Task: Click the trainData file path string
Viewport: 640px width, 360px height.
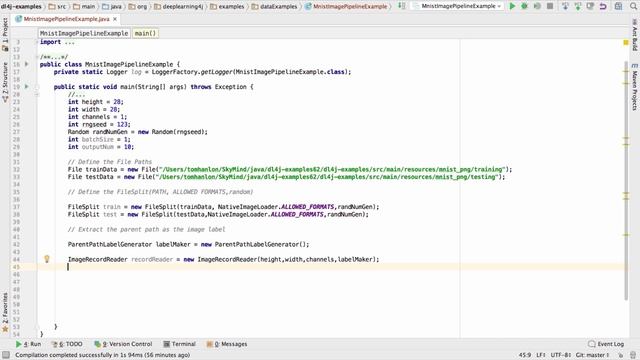Action: [x=332, y=169]
